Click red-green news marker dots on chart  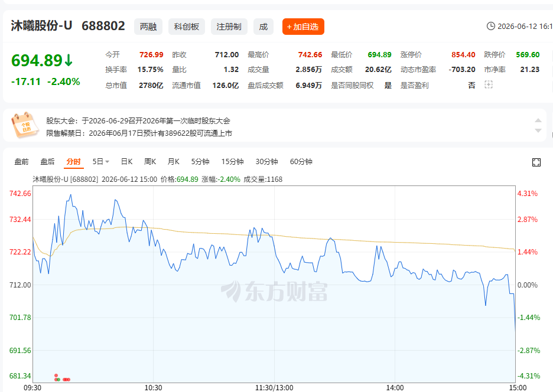[x=61, y=378]
